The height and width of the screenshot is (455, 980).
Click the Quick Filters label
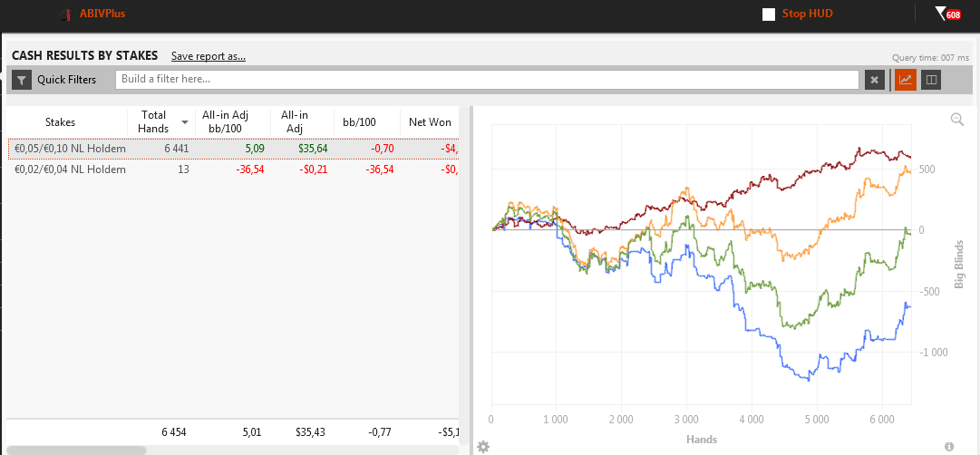(x=66, y=80)
